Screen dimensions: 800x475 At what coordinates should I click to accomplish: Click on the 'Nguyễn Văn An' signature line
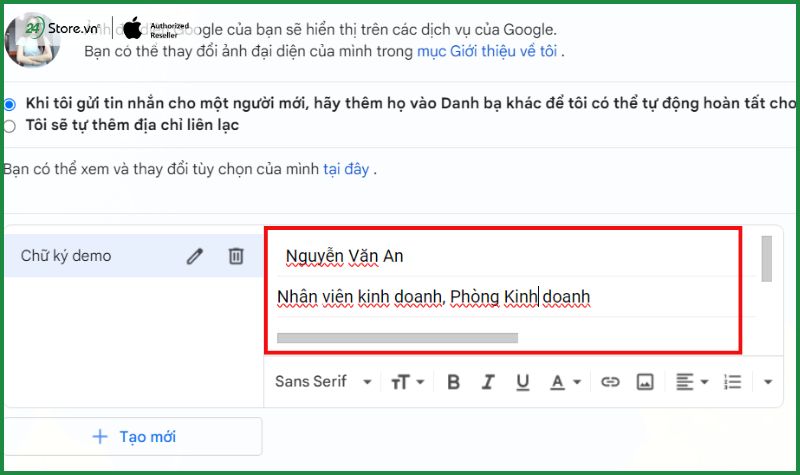[x=344, y=256]
